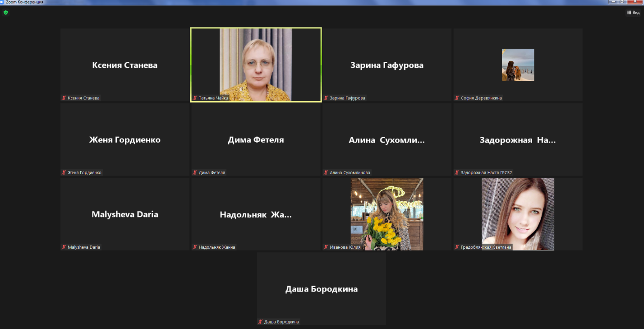Click the large Дима Фетеля name tile
Screen dimensions: 644x329
[x=256, y=139]
